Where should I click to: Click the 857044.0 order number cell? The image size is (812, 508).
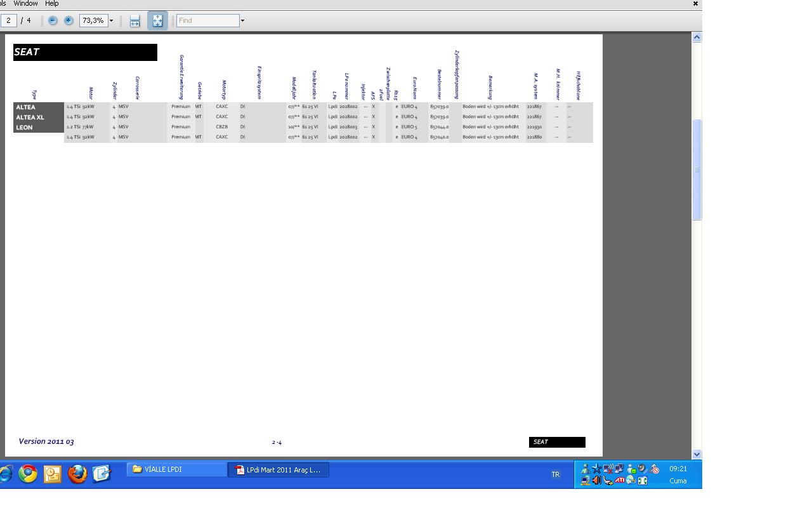(439, 127)
